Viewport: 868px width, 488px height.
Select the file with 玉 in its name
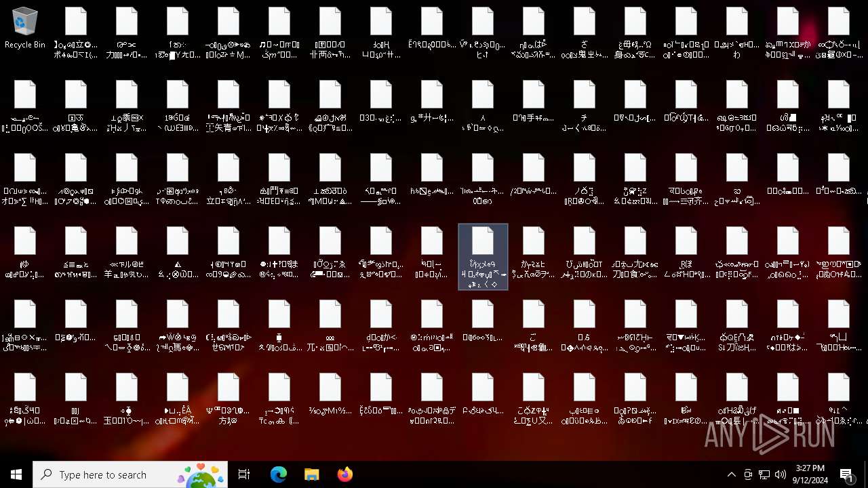coord(127,399)
